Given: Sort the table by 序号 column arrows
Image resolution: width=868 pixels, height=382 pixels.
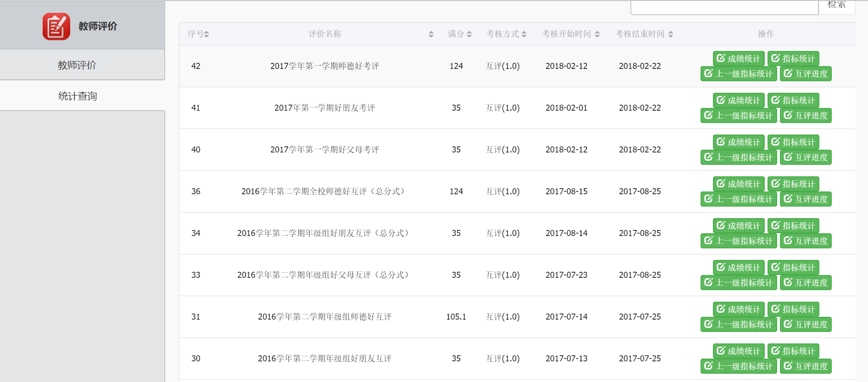Looking at the screenshot, I should click(206, 34).
